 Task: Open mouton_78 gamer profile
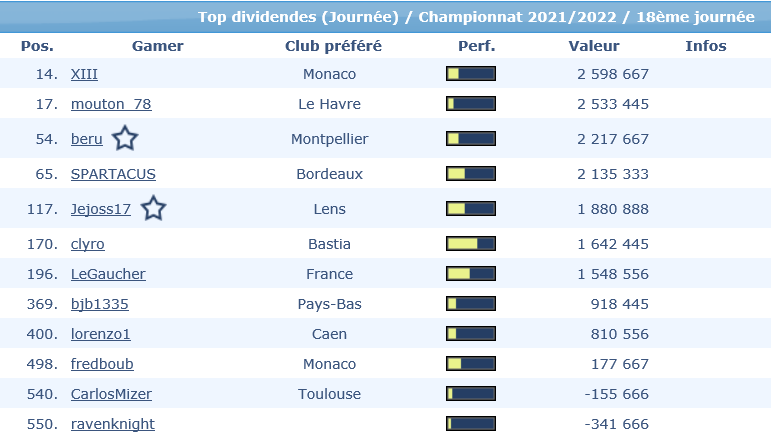coord(111,104)
